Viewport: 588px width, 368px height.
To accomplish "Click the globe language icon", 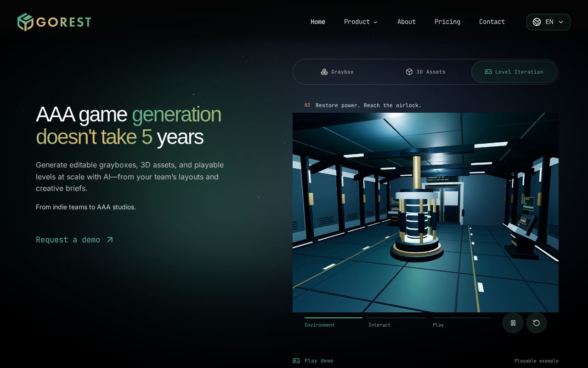I will click(x=537, y=22).
